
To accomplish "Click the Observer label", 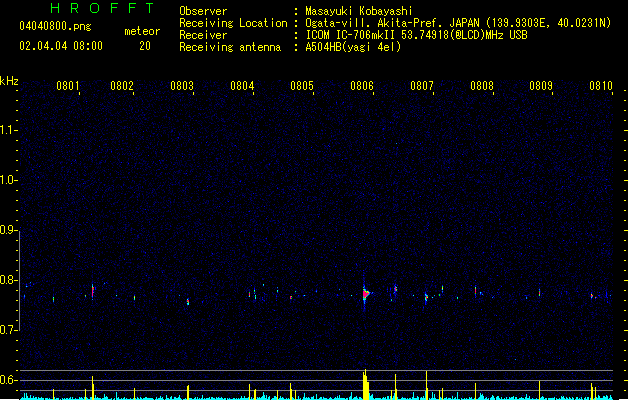I will [x=203, y=11].
